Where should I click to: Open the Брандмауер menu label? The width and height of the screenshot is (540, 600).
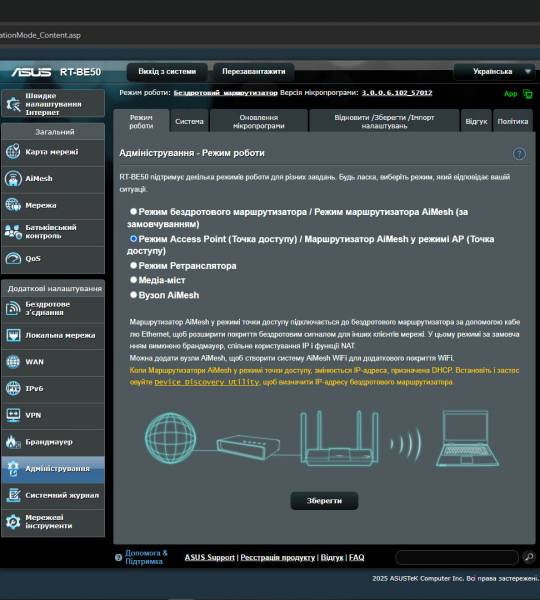[x=49, y=442]
